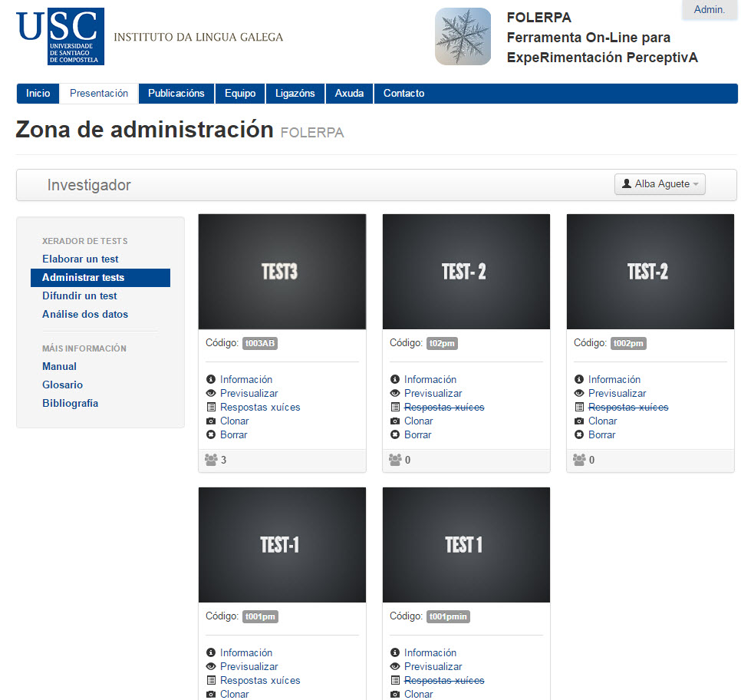741x700 pixels.
Task: Click the camera Clonar icon under t002pm
Action: [x=579, y=421]
